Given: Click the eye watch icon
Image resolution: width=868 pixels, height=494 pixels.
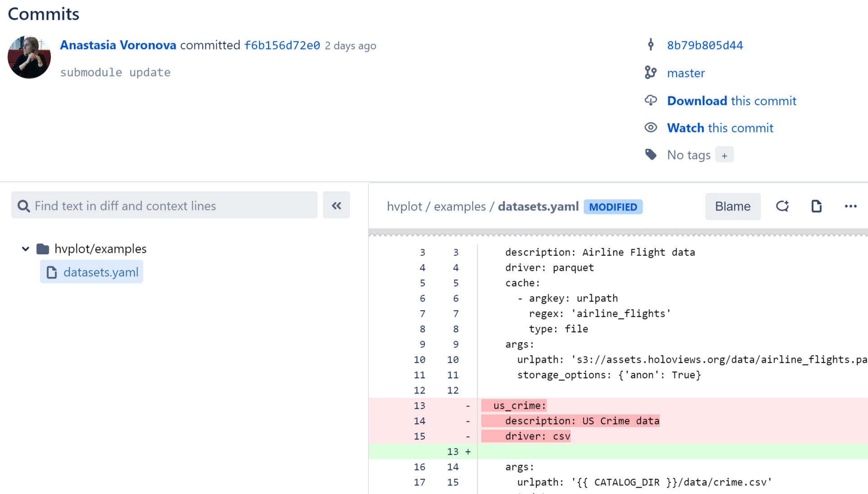Looking at the screenshot, I should pyautogui.click(x=650, y=128).
